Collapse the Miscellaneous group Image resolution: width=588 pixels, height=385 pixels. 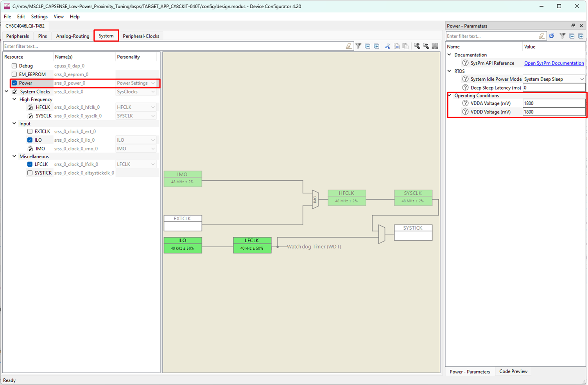14,157
